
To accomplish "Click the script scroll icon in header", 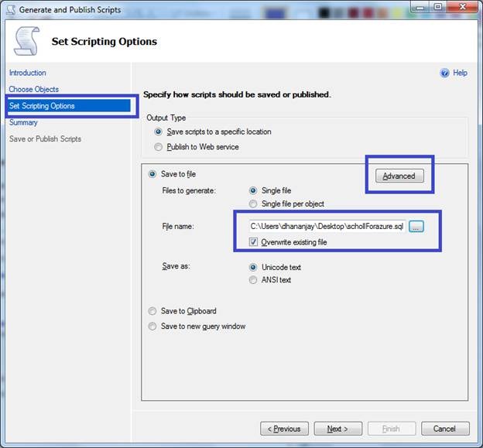I will pos(27,41).
